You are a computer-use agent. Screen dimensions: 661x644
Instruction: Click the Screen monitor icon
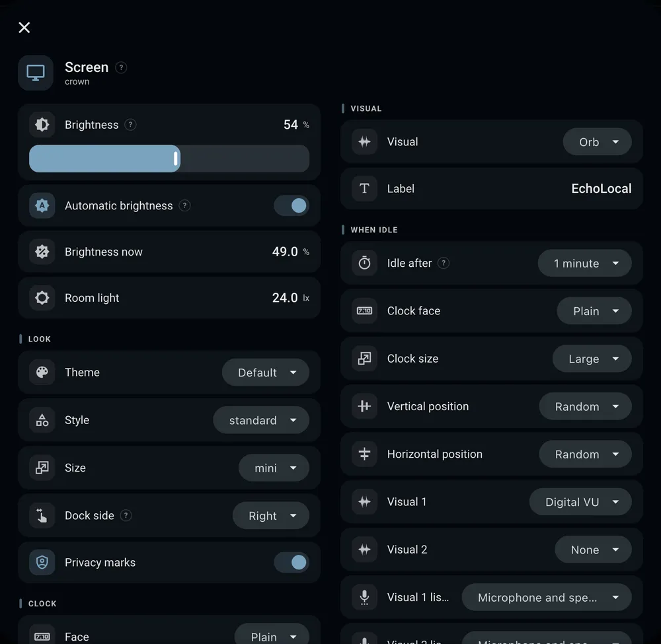pyautogui.click(x=36, y=73)
